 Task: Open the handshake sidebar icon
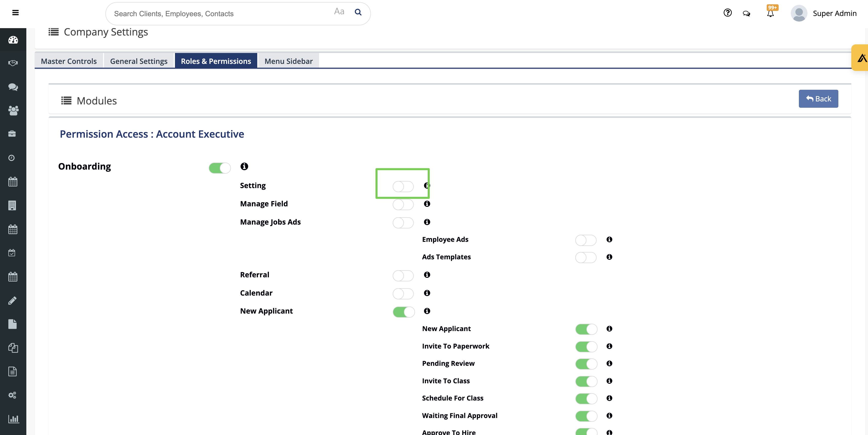coord(13,63)
